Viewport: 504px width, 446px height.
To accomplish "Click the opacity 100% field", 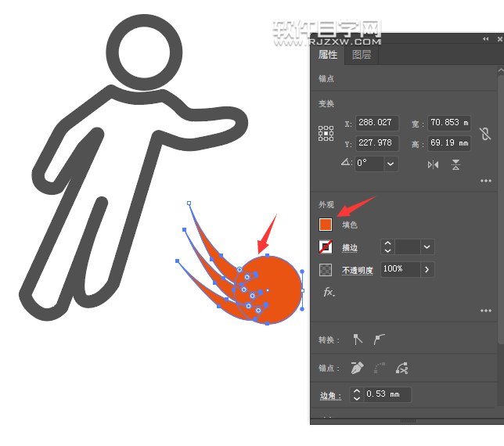I will coord(400,269).
